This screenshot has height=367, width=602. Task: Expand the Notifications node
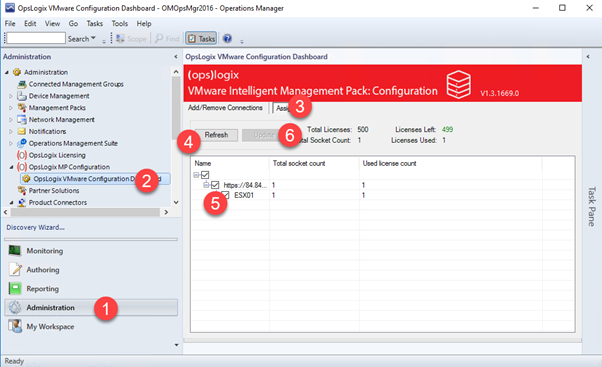tap(11, 132)
